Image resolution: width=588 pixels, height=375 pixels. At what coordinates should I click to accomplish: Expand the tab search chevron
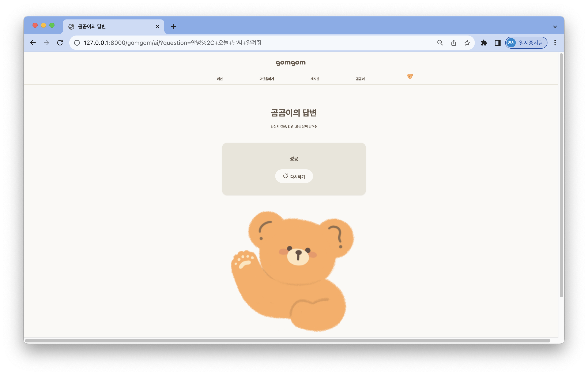555,27
